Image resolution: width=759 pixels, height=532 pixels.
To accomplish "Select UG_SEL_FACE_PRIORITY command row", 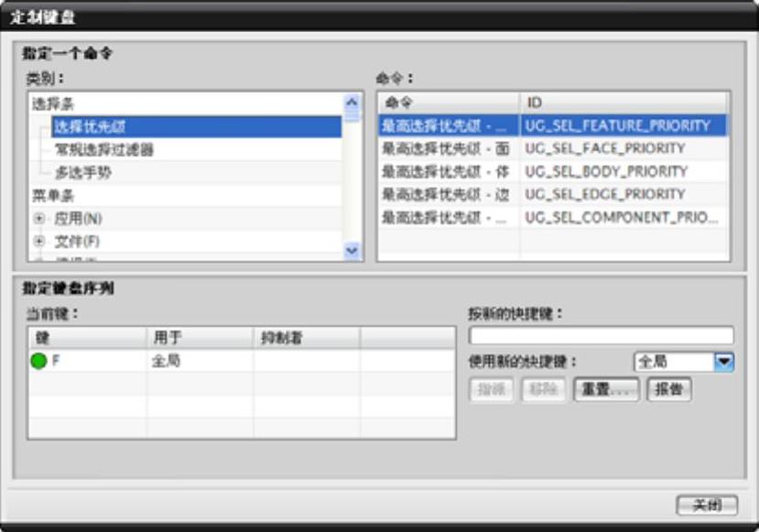I will [553, 148].
